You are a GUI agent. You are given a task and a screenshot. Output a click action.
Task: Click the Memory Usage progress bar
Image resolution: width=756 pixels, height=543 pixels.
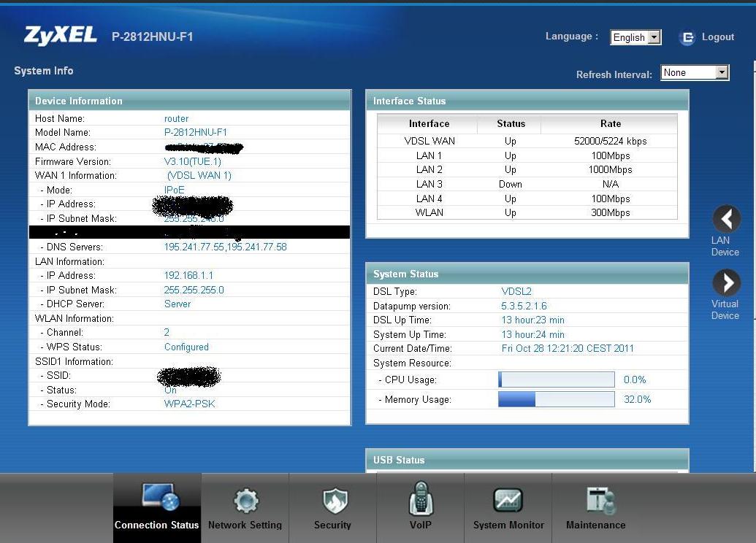(557, 399)
